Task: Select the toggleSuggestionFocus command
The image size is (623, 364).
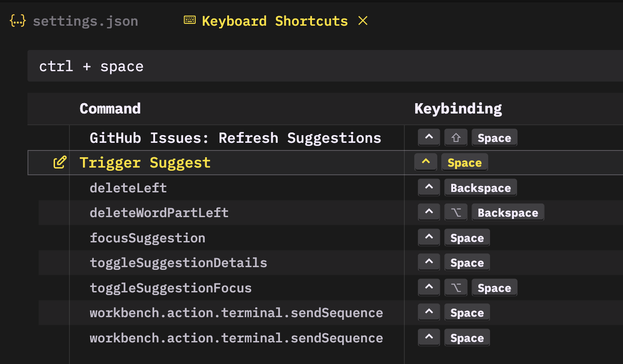Action: [170, 288]
